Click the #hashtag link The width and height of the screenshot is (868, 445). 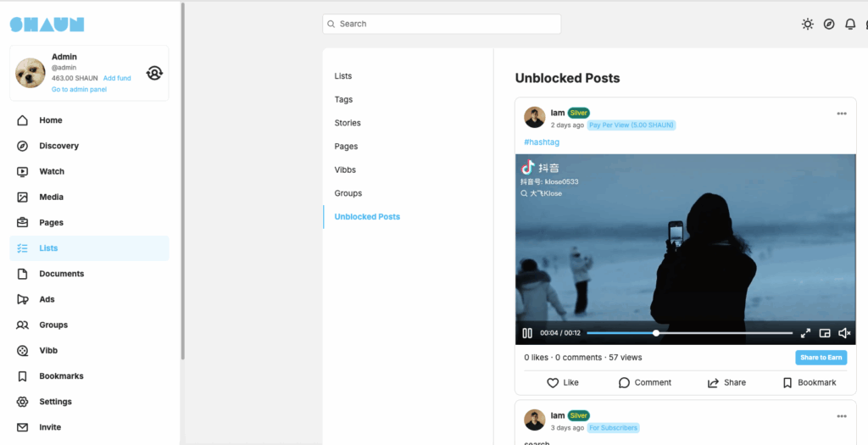click(x=542, y=142)
